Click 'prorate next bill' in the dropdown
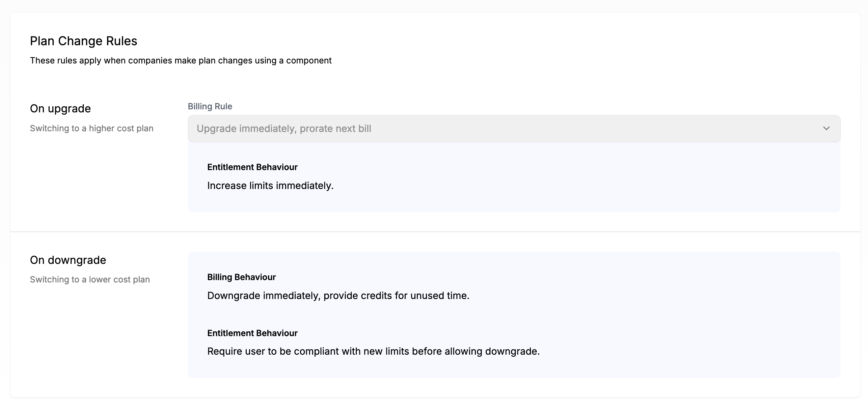 click(x=335, y=129)
